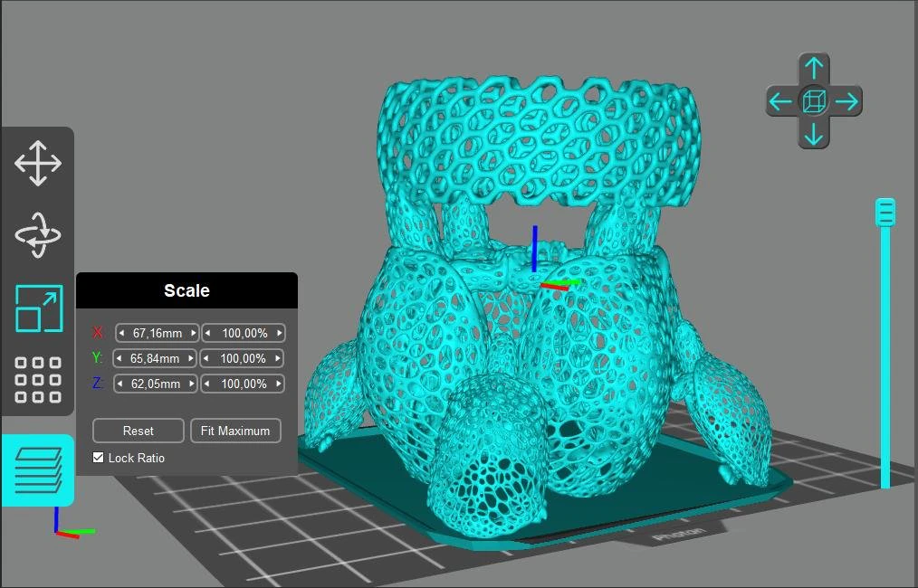The width and height of the screenshot is (918, 588).
Task: Rotate view right with right arrow
Action: [846, 102]
